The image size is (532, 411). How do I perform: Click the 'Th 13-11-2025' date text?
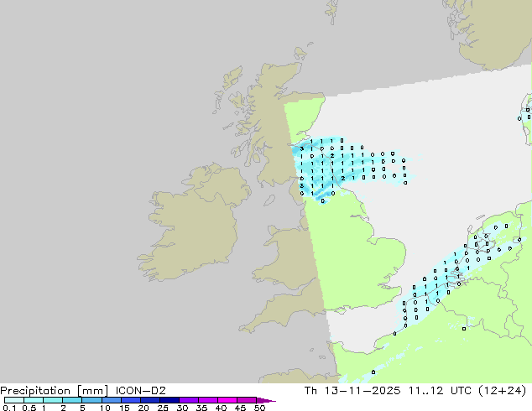tap(352, 391)
